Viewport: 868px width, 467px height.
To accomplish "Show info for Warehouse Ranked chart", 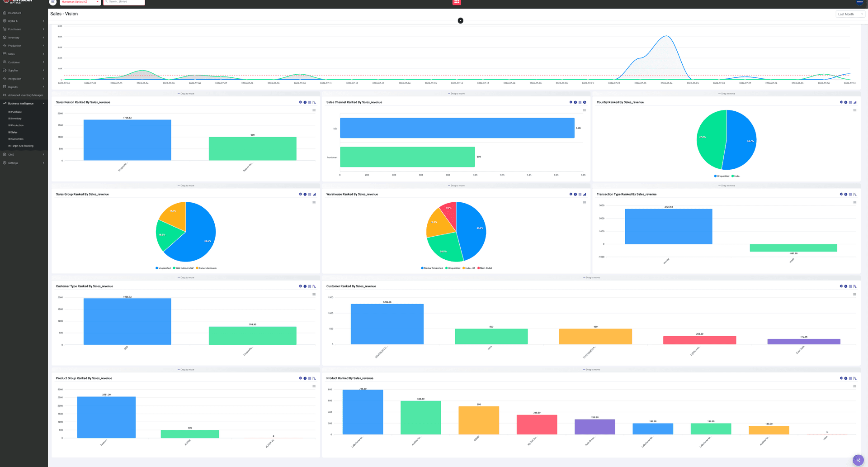I will (x=576, y=194).
